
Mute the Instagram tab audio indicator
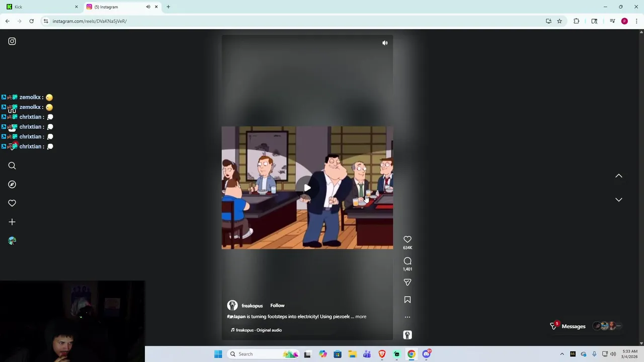(x=148, y=7)
